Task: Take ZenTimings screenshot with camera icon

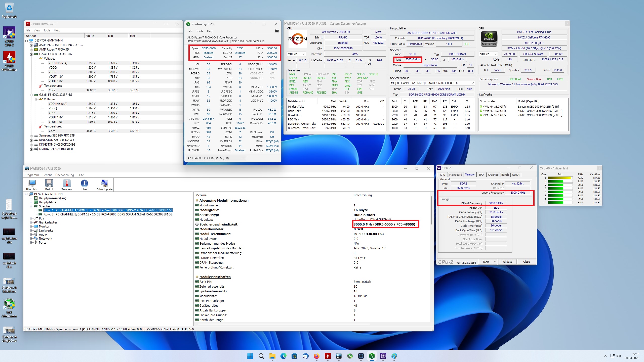Action: click(277, 31)
